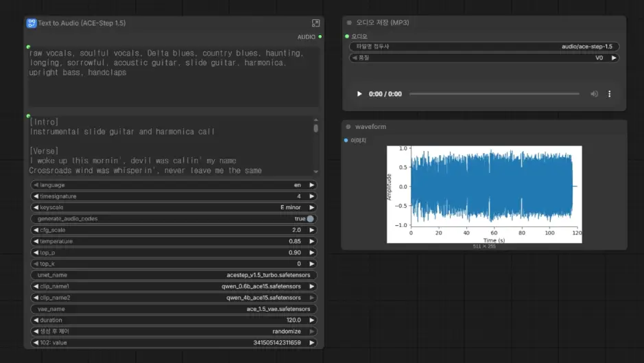Increase cfg_scale value
The width and height of the screenshot is (644, 363).
[x=312, y=230]
